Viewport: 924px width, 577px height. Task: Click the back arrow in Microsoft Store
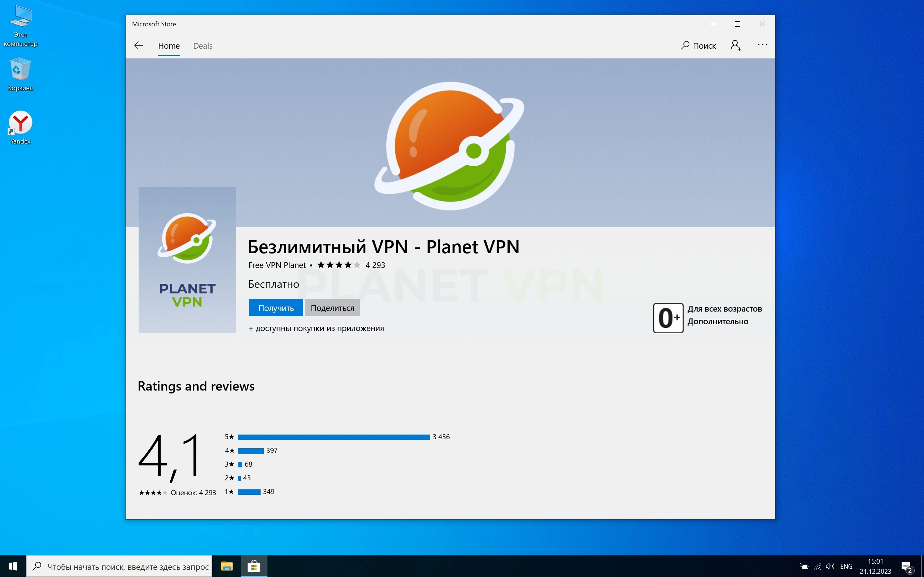[139, 46]
